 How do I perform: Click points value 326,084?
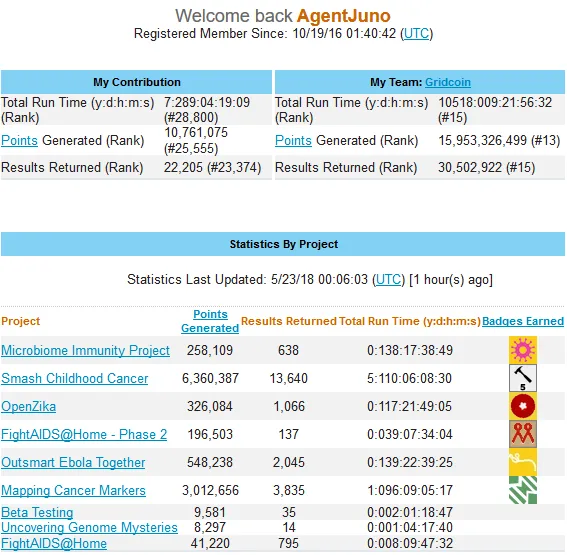(210, 406)
